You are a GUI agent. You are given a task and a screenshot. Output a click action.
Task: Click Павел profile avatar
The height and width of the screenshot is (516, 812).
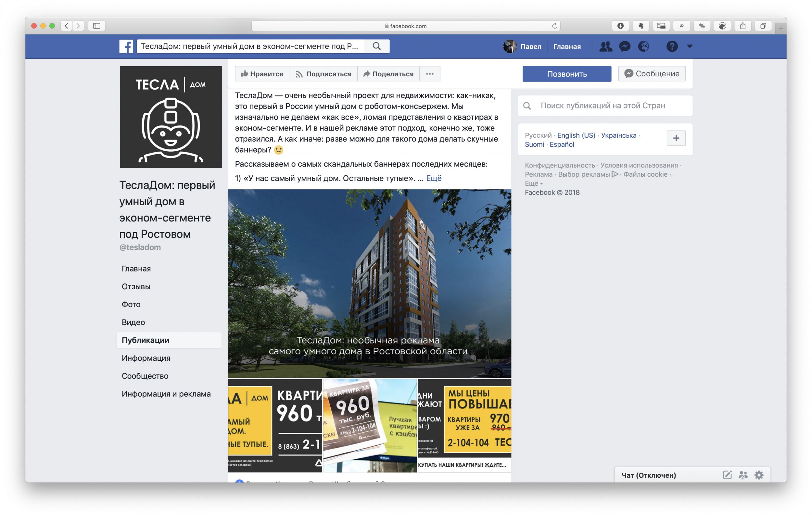point(510,46)
